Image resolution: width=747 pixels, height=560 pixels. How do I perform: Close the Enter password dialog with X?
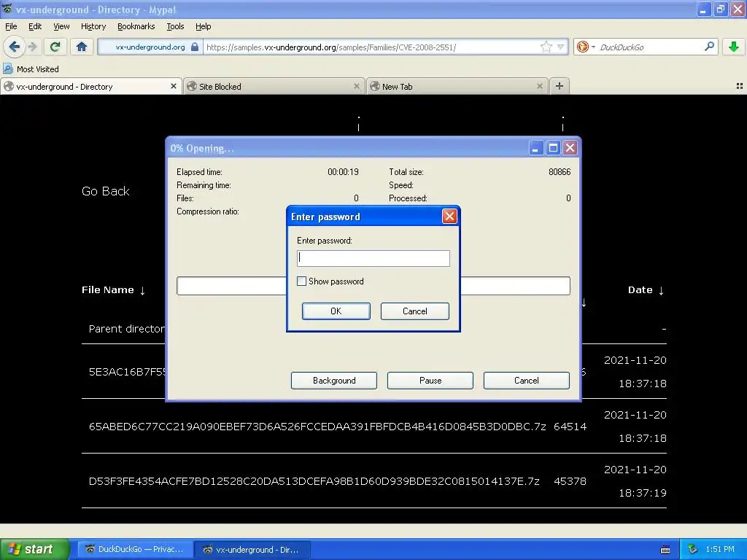tap(449, 217)
